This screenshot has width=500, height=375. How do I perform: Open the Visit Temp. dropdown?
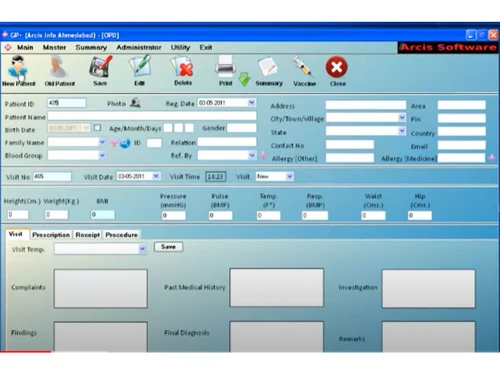coord(143,249)
